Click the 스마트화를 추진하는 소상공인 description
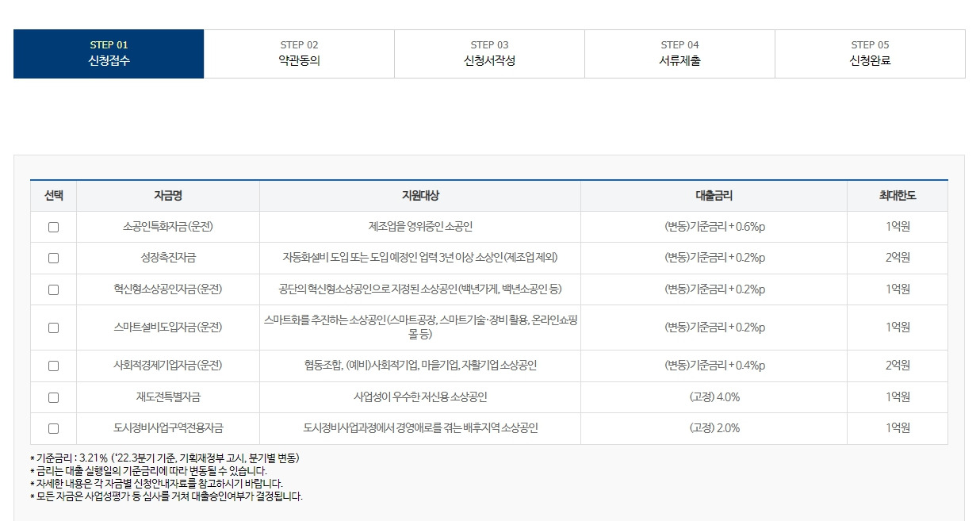This screenshot has height=521, width=980. [x=420, y=328]
